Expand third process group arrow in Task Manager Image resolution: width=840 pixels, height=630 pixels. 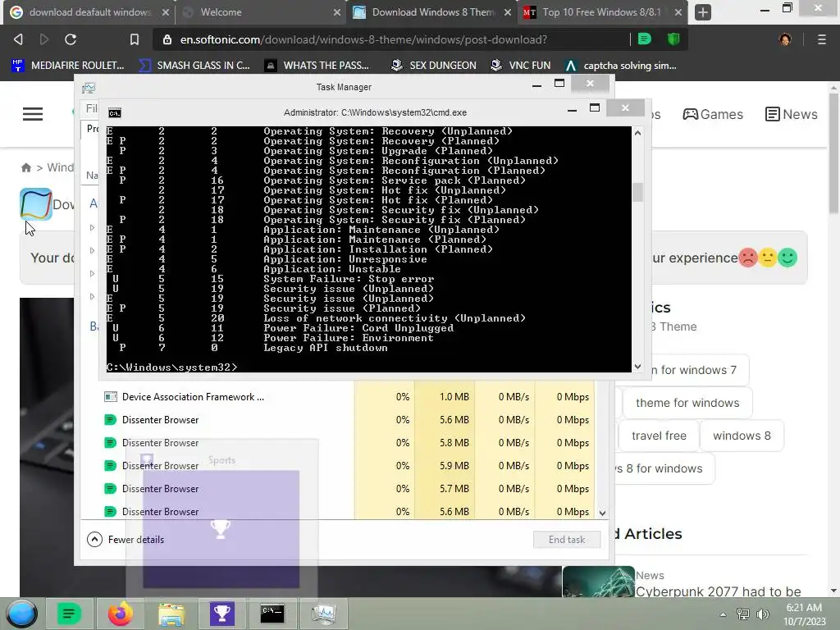click(x=92, y=274)
